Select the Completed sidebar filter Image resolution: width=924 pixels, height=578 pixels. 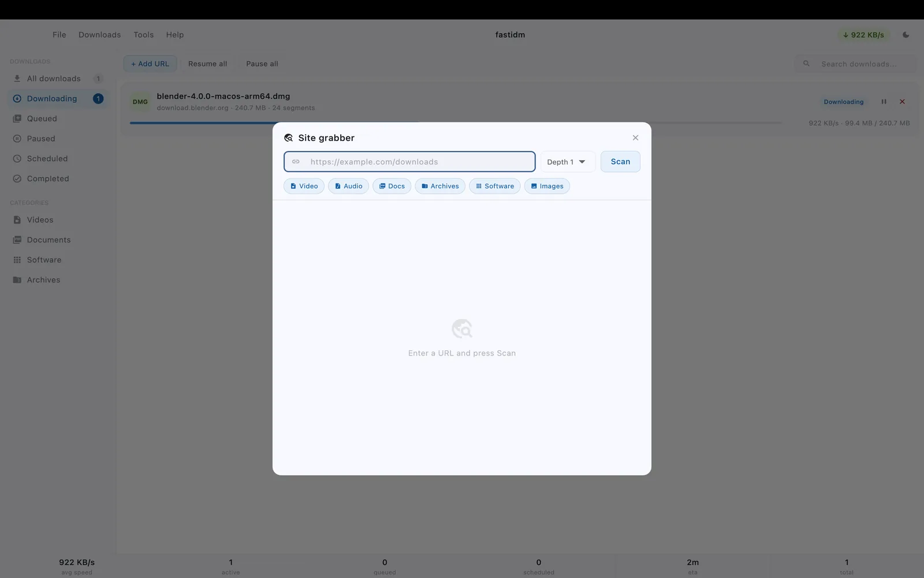(58, 179)
